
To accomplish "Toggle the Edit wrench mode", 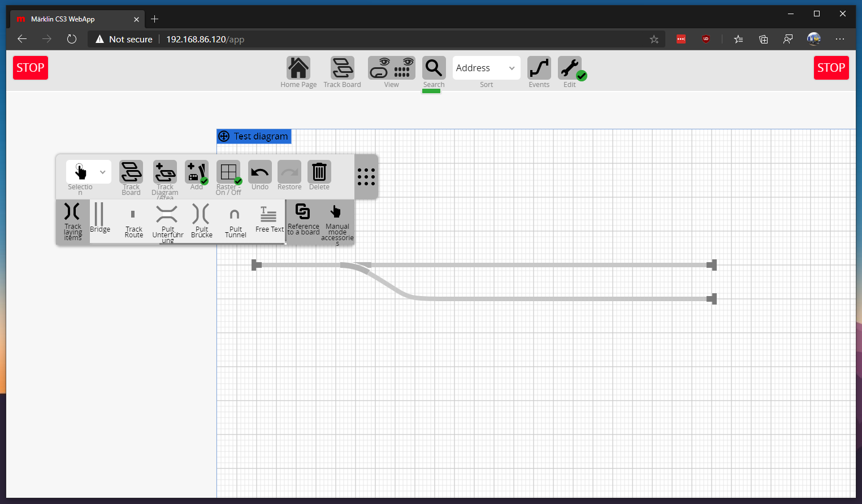I will click(x=570, y=68).
